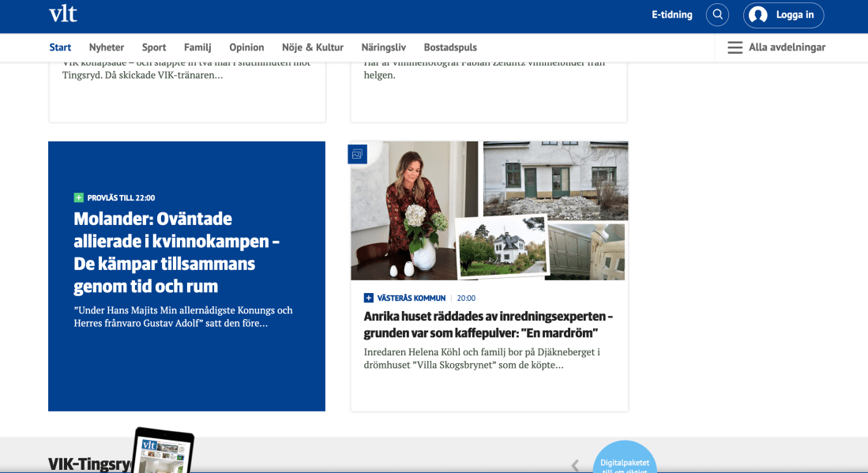Open the hamburger menu icon
Image resolution: width=868 pixels, height=473 pixels.
click(x=735, y=47)
